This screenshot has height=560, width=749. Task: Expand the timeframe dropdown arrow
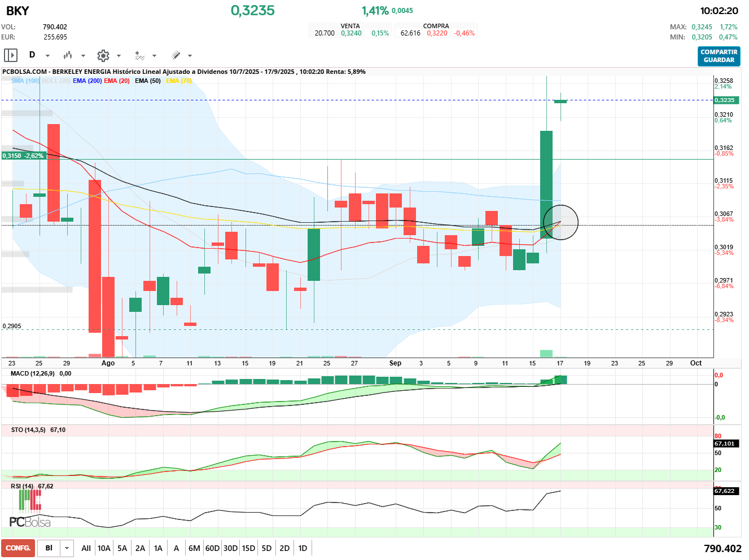click(47, 56)
